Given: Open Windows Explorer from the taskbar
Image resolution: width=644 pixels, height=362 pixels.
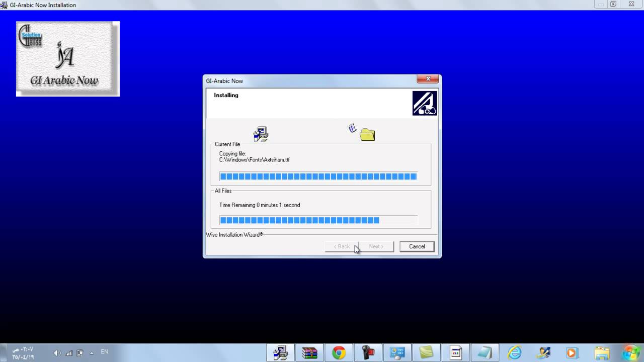Looking at the screenshot, I should (601, 353).
